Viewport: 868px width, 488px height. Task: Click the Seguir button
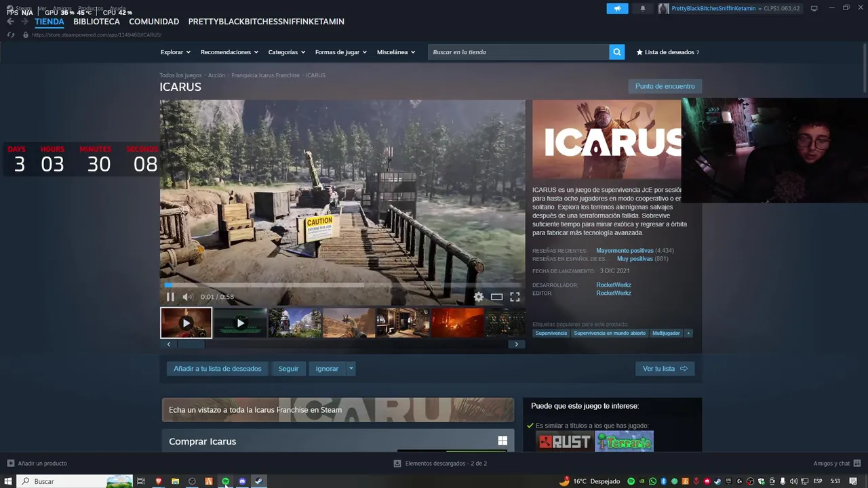[x=288, y=369]
